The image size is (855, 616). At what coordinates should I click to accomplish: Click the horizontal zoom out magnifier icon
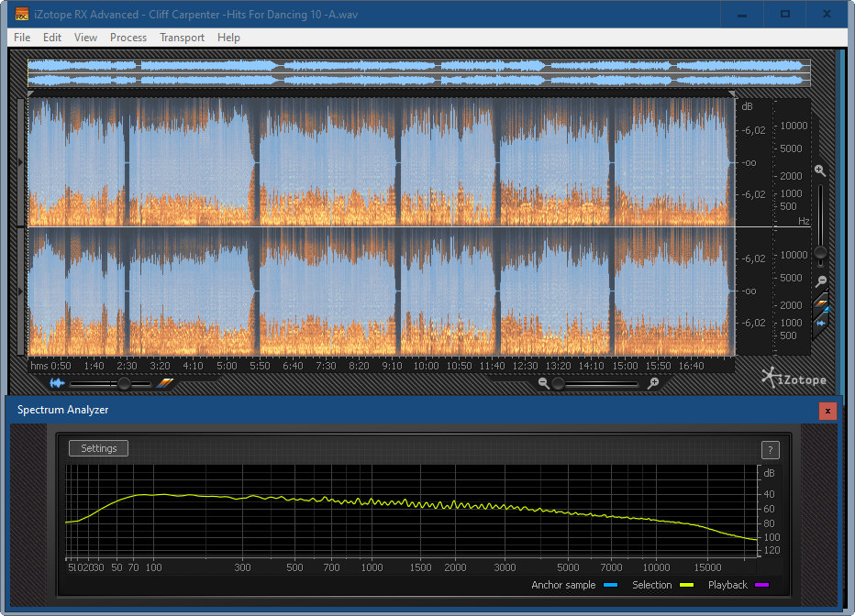(x=544, y=383)
